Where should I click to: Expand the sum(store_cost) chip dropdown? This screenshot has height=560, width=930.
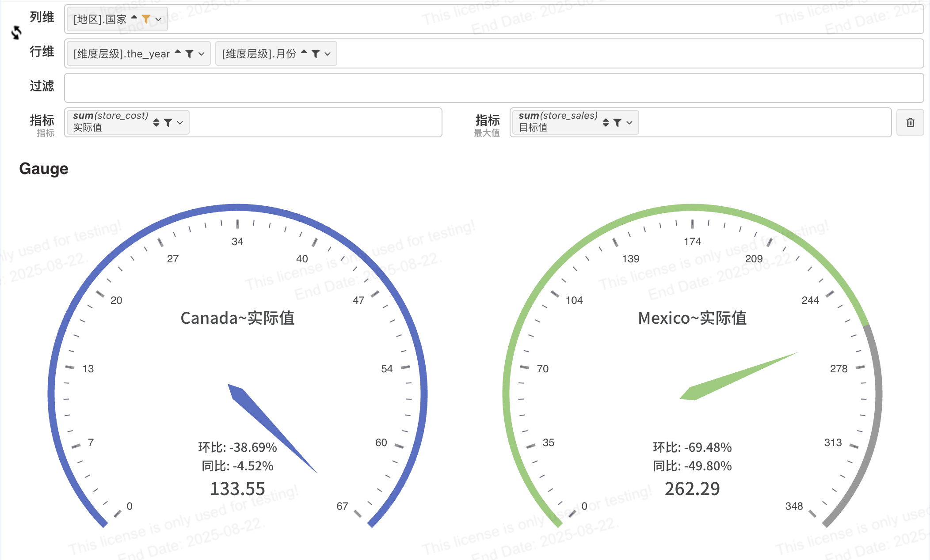pos(180,123)
